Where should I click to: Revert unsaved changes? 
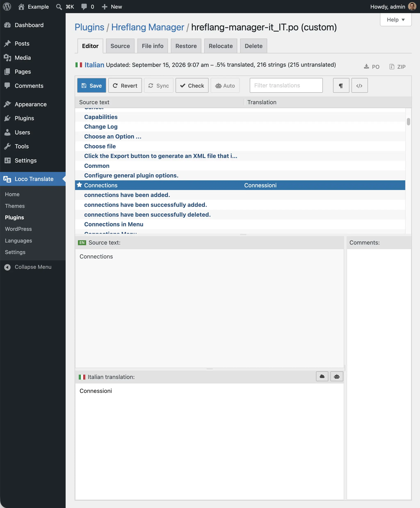click(x=125, y=85)
